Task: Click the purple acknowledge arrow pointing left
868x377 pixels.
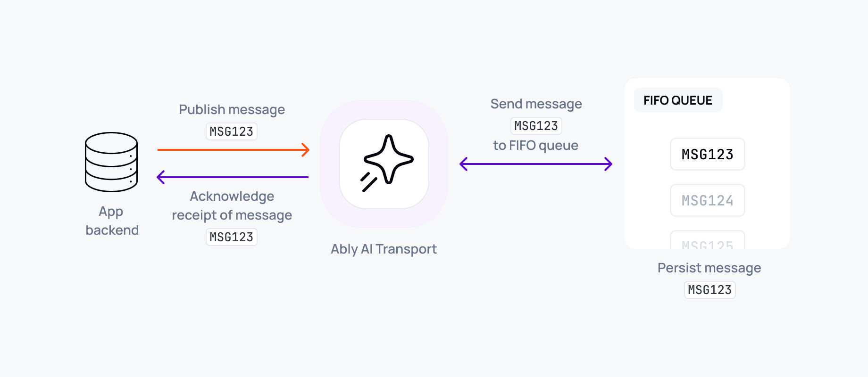Action: [x=232, y=177]
